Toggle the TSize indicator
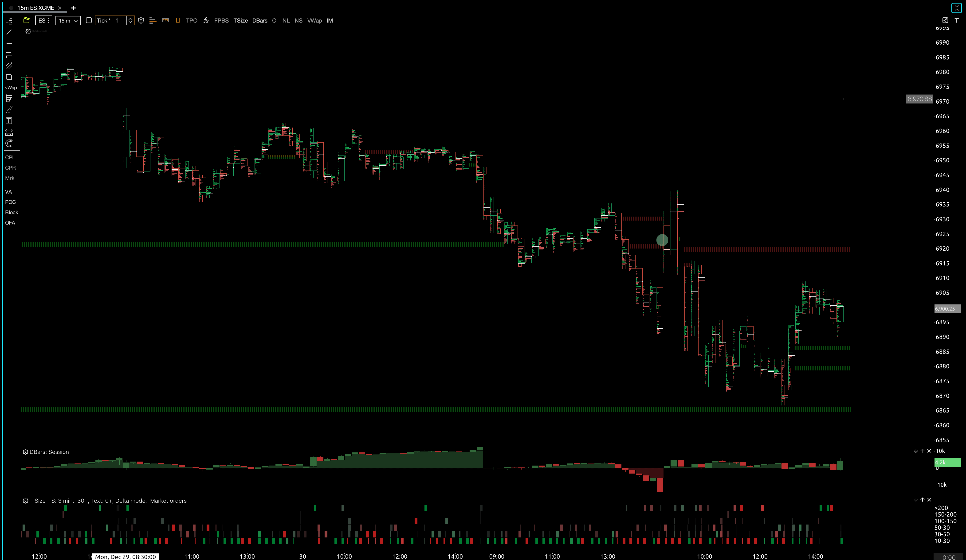966x560 pixels. 240,21
